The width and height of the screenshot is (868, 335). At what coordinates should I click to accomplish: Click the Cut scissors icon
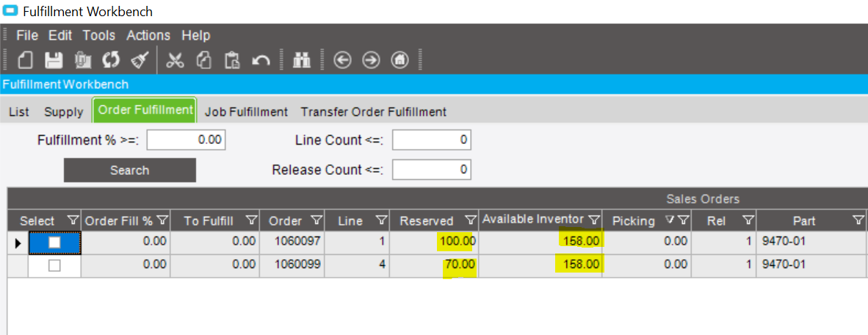(175, 60)
